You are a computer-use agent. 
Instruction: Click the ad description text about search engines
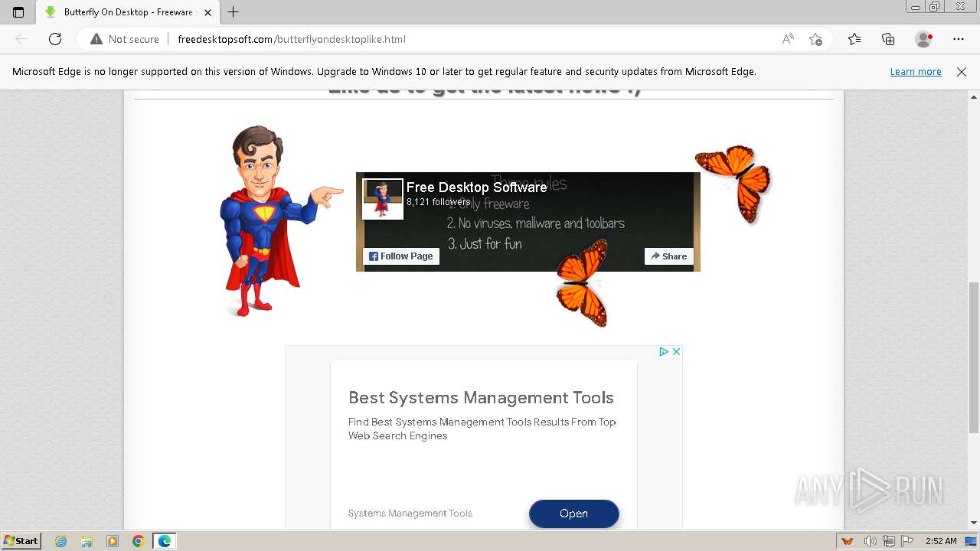pos(482,429)
